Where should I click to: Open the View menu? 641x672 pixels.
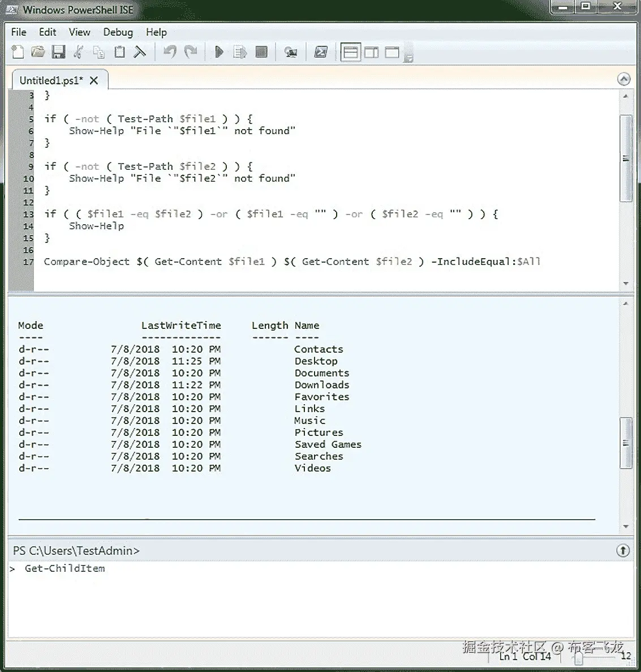click(79, 32)
